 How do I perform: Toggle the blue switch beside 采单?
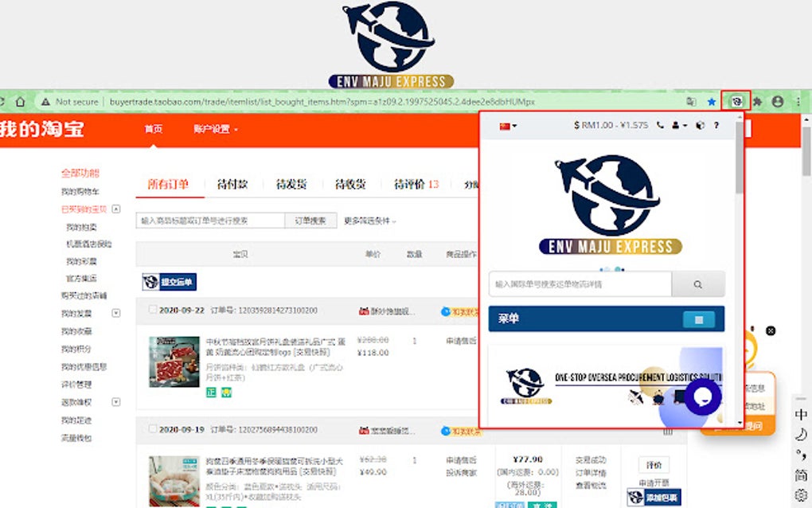[698, 318]
